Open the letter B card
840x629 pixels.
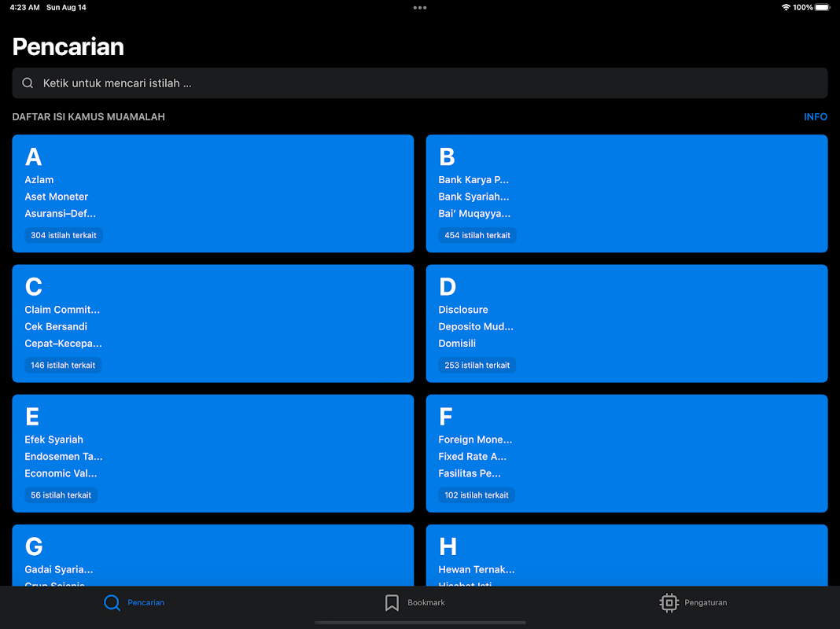tap(627, 193)
